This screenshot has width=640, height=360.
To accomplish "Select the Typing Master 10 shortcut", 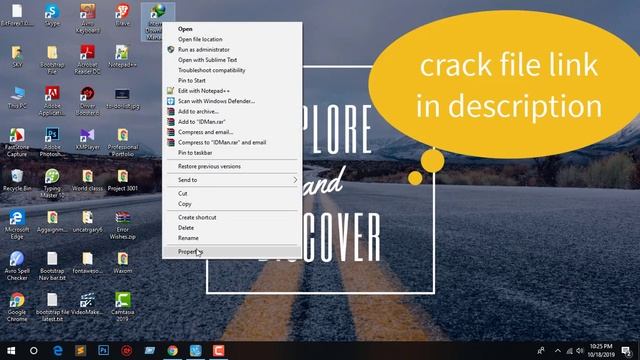I will pyautogui.click(x=52, y=184).
